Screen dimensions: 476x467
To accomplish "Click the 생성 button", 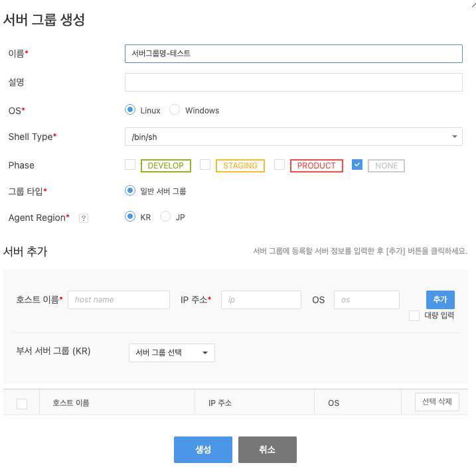I will [x=203, y=449].
